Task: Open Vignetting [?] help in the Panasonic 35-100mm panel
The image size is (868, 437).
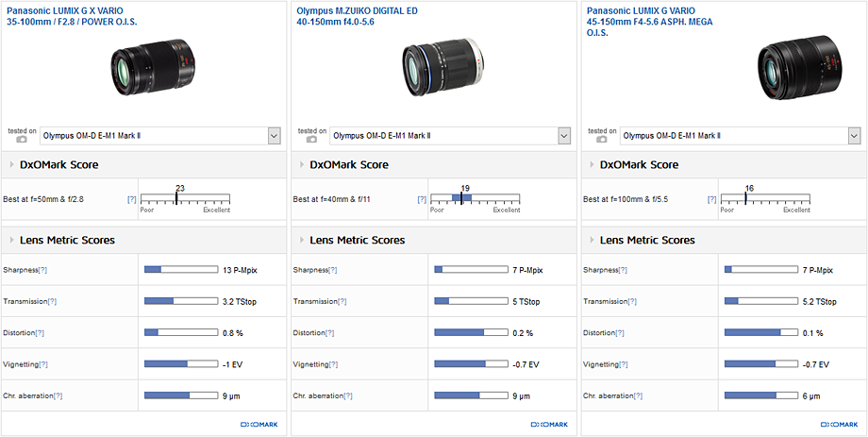Action: pos(43,364)
